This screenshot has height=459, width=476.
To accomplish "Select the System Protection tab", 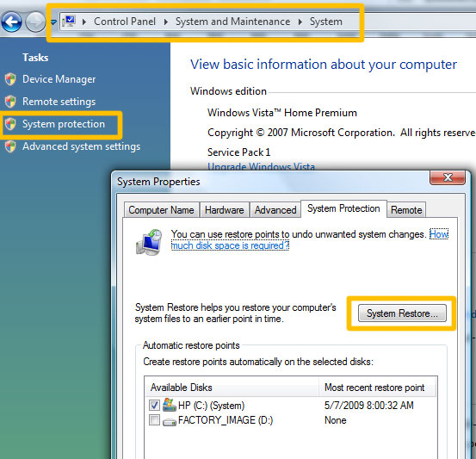I will tap(343, 208).
